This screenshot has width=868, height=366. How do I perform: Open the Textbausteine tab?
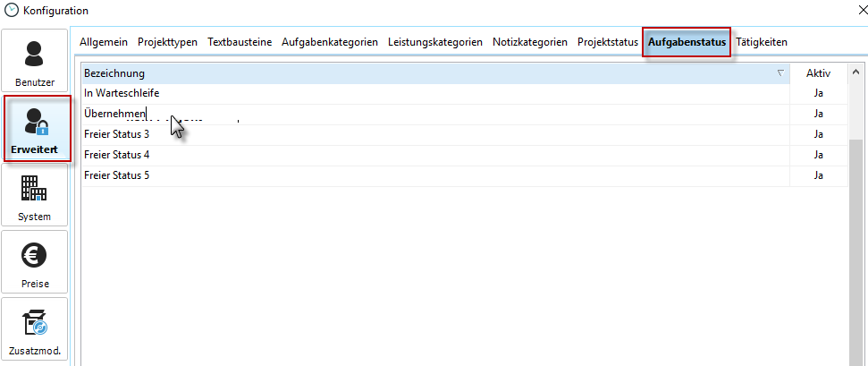click(240, 42)
